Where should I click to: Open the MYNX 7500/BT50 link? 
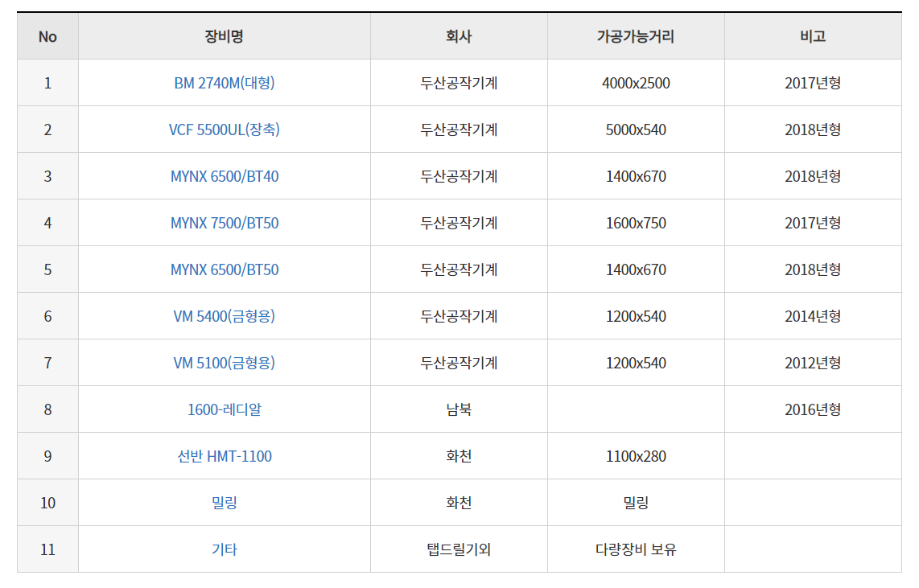pos(225,223)
